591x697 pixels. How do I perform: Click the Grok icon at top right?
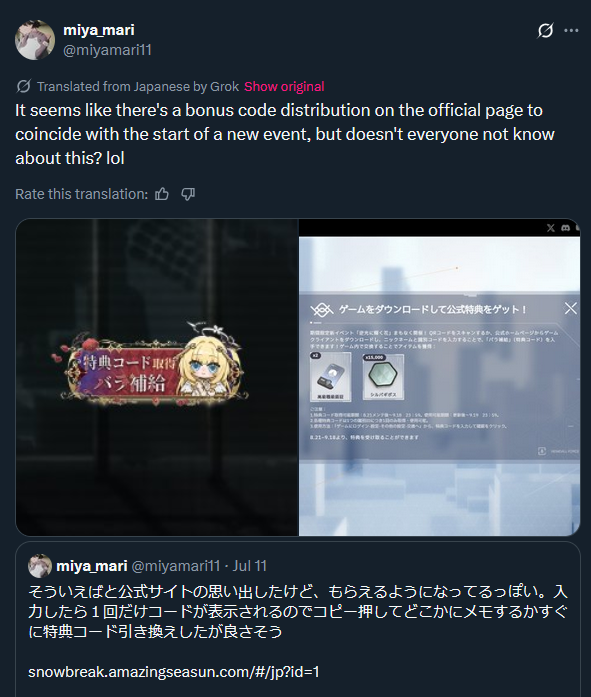545,30
